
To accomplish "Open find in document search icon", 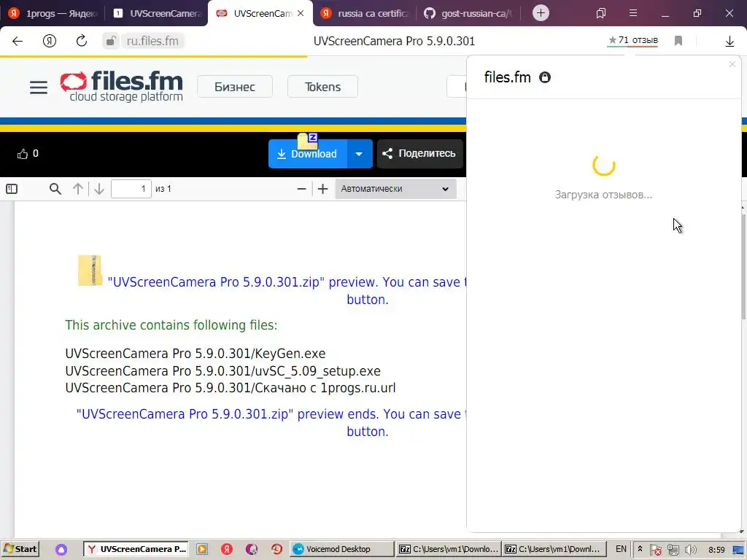I will (x=55, y=189).
